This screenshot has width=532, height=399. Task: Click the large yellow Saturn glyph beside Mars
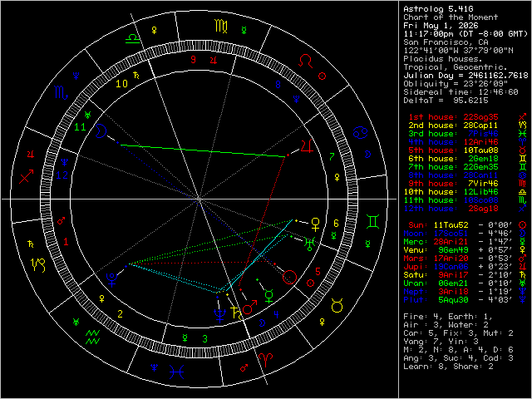pos(236,313)
